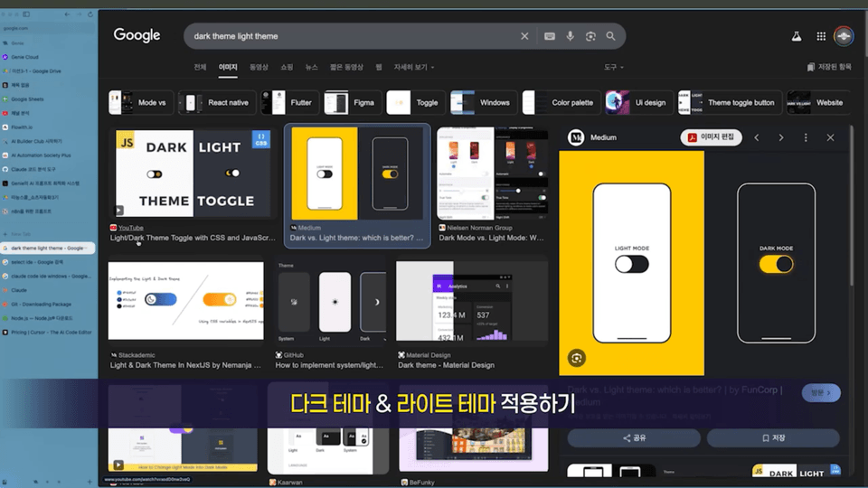
Task: Go back with the browser back arrow
Action: tap(67, 14)
